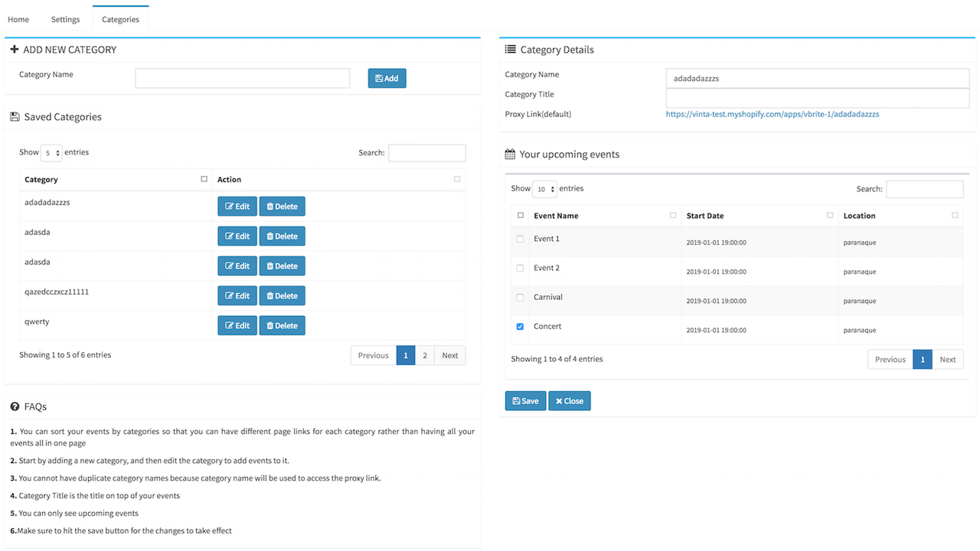Click the calendar icon beside Your upcoming events

pyautogui.click(x=510, y=154)
